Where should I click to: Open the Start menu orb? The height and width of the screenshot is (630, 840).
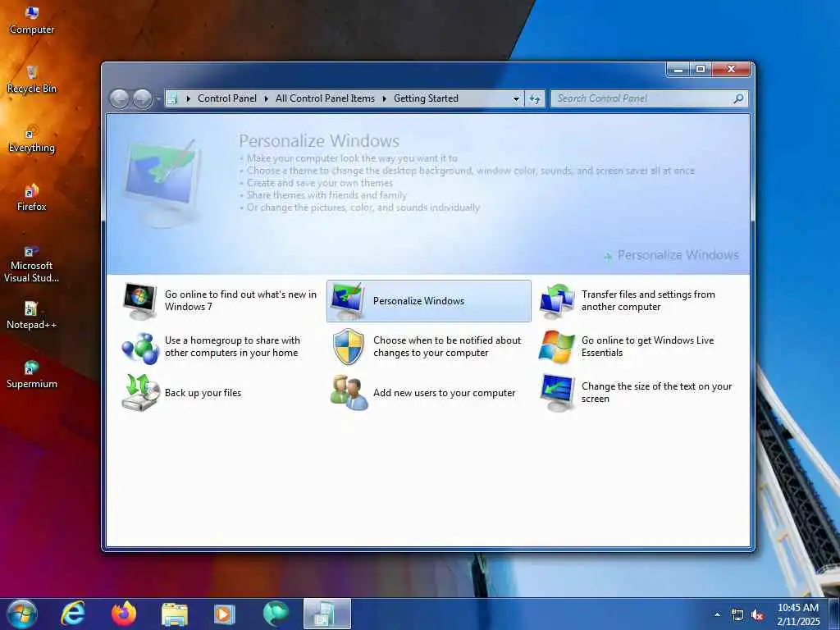[22, 614]
